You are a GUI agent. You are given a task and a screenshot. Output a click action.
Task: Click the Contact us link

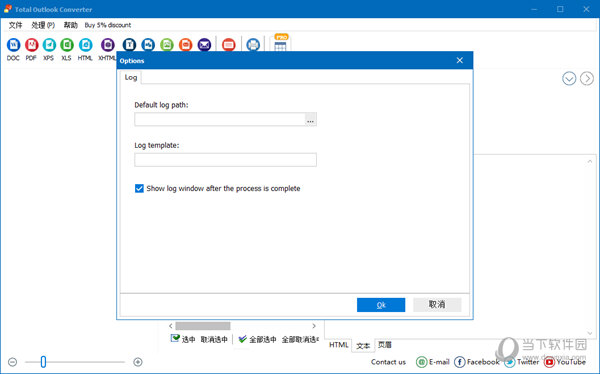(388, 362)
